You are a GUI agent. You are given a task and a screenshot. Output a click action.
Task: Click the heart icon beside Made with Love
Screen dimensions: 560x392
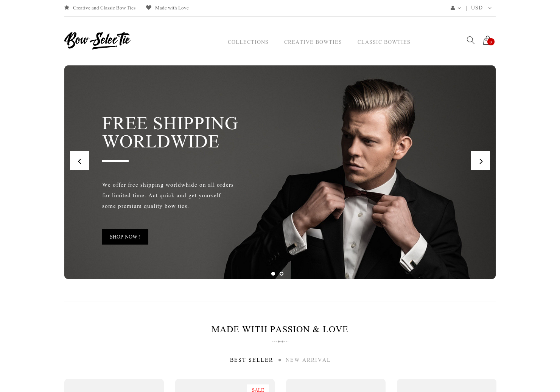coord(149,8)
